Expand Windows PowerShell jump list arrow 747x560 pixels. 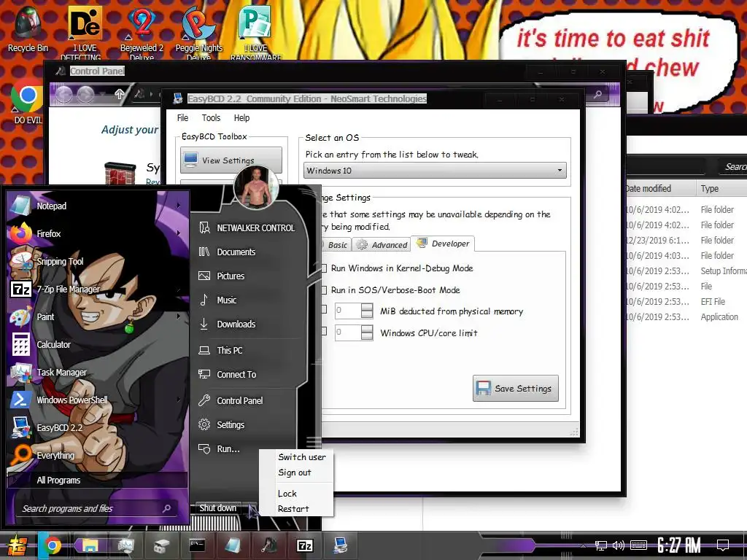179,400
